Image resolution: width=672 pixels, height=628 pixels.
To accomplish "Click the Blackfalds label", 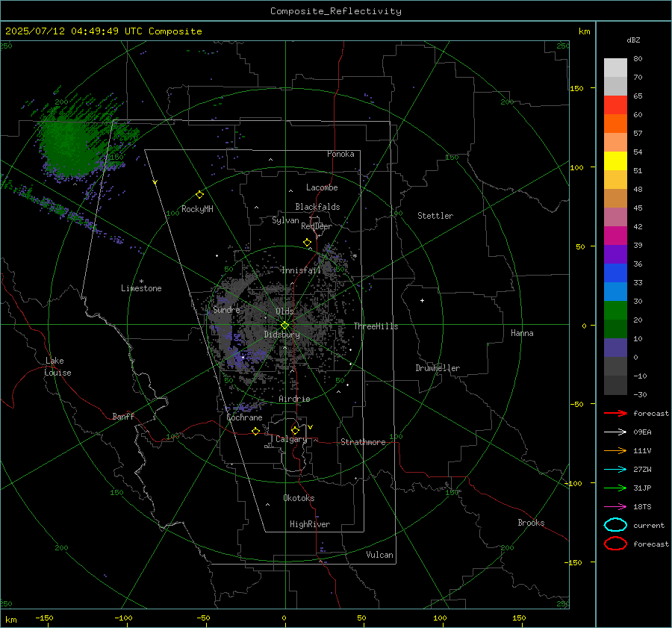I will [317, 207].
